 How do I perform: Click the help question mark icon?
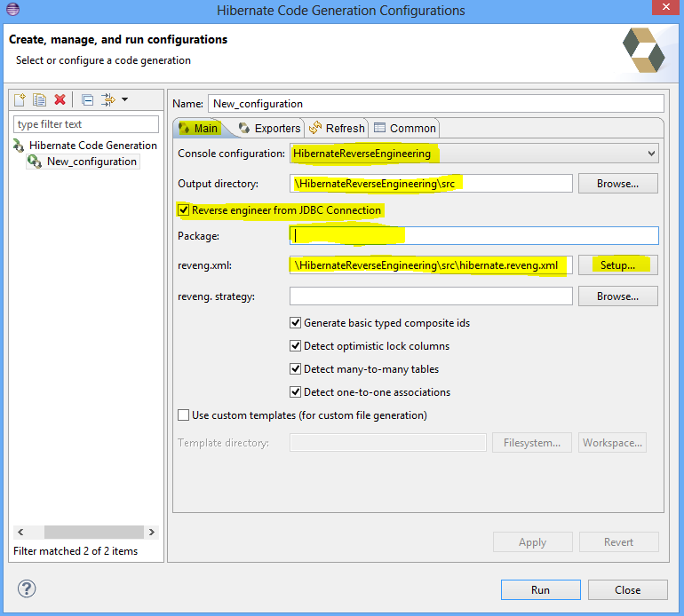[27, 588]
